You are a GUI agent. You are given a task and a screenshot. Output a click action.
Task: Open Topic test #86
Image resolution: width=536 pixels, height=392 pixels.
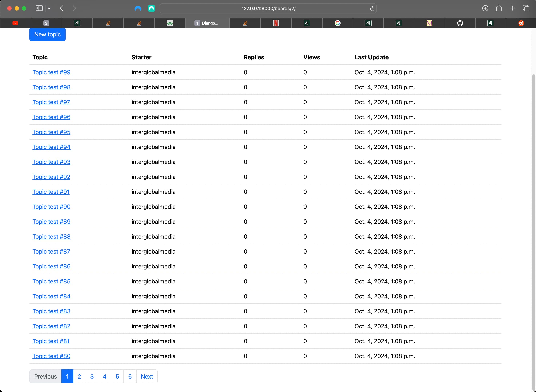pos(52,267)
